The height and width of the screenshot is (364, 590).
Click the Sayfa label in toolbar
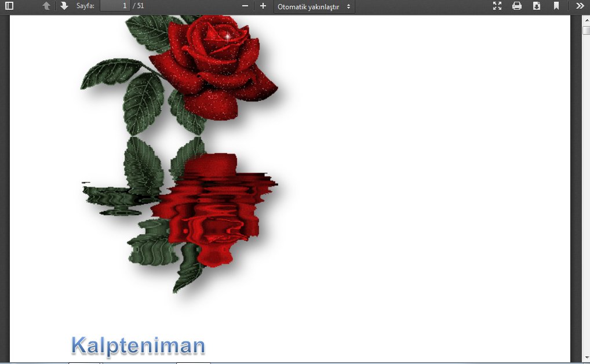85,6
